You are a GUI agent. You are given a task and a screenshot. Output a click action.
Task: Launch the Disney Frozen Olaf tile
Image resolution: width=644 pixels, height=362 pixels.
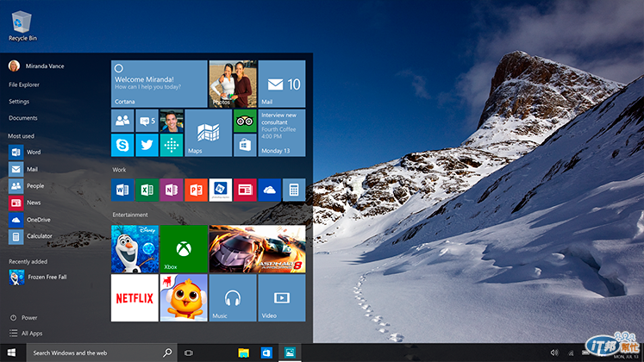click(134, 249)
